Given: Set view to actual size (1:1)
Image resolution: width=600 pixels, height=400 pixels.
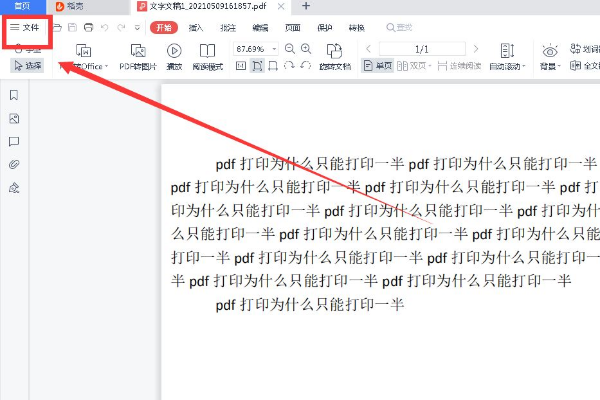Looking at the screenshot, I should tap(241, 66).
